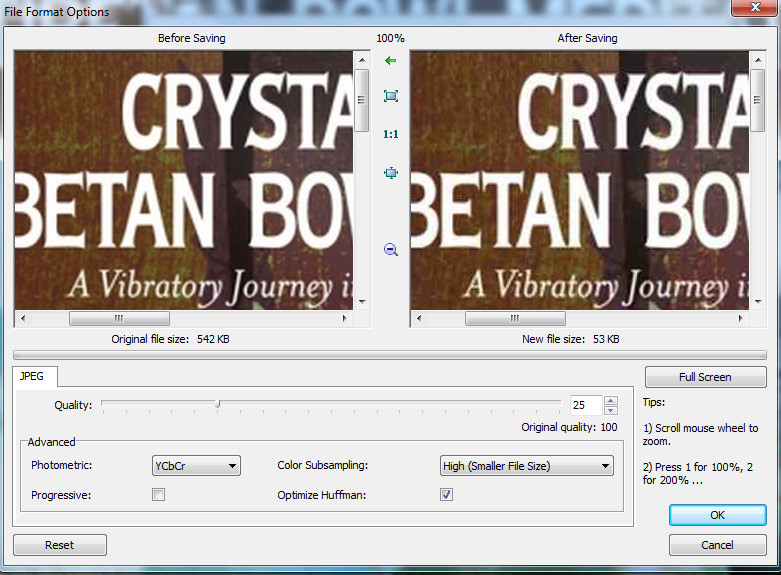This screenshot has height=575, width=781.
Task: Click Before Saving horizontal scrollbar thumb
Action: (x=119, y=318)
